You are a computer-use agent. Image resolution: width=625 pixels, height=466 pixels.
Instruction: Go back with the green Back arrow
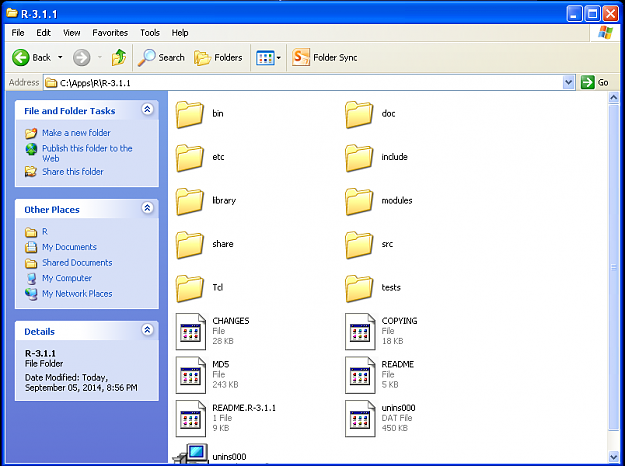[21, 58]
